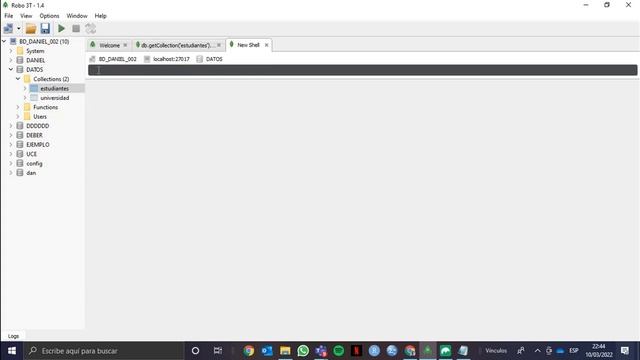Click the Open file folder icon
Viewport: 640px width, 360px height.
point(31,29)
